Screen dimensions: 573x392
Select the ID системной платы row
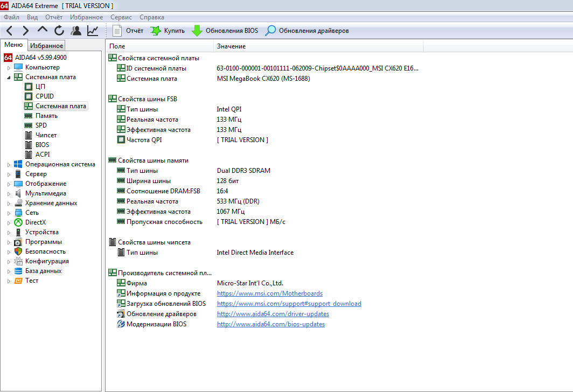(268, 68)
